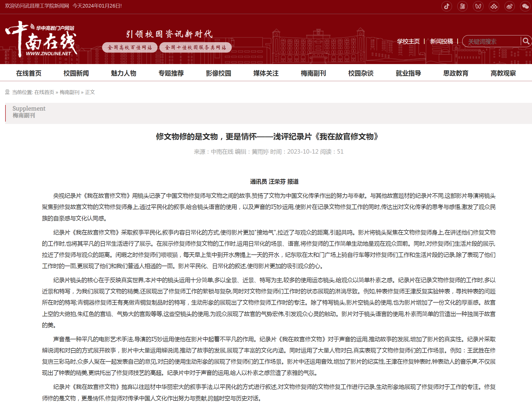This screenshot has height=413, width=532.
Task: Click the butterfly-shaped social icon
Action: point(478,6)
